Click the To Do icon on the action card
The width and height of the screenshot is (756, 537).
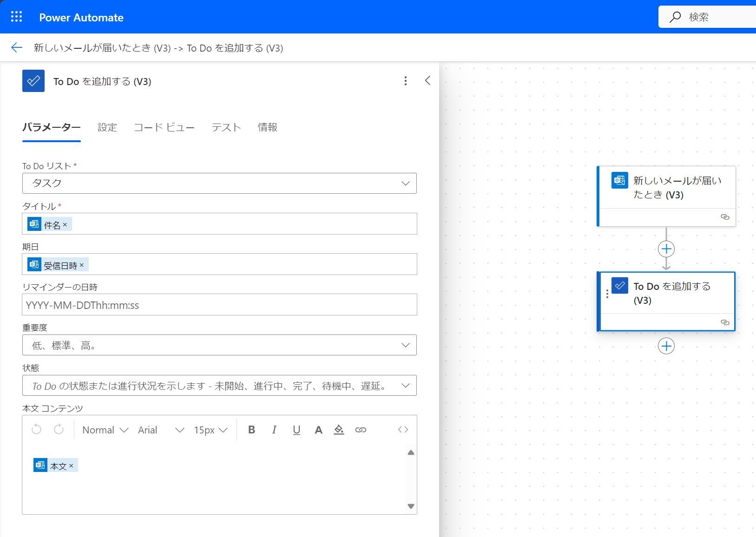click(x=619, y=286)
